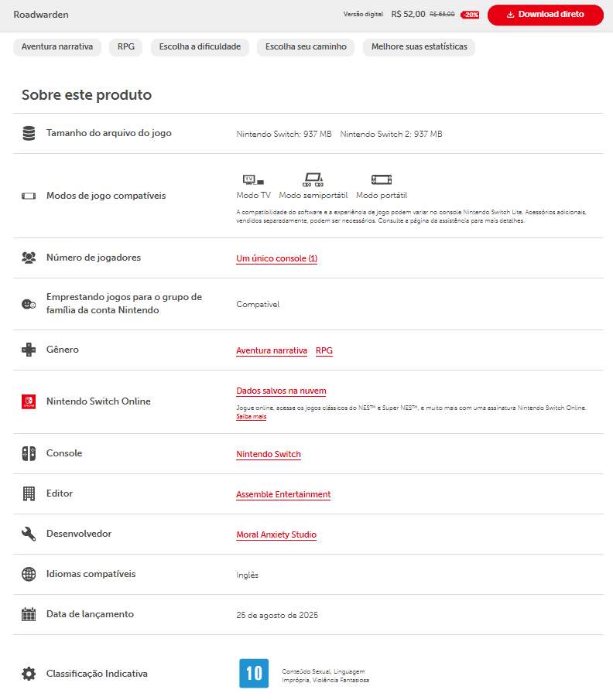Click the TV mode icon
613x700 pixels.
tap(253, 179)
